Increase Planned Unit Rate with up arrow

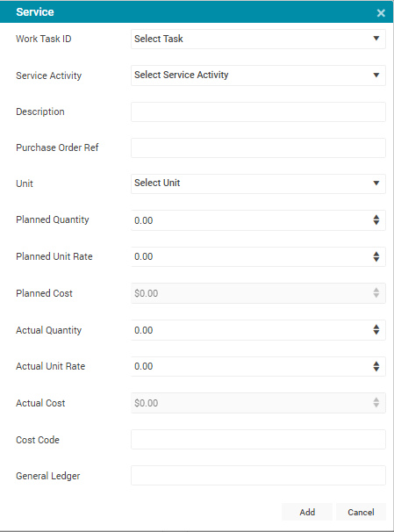376,254
